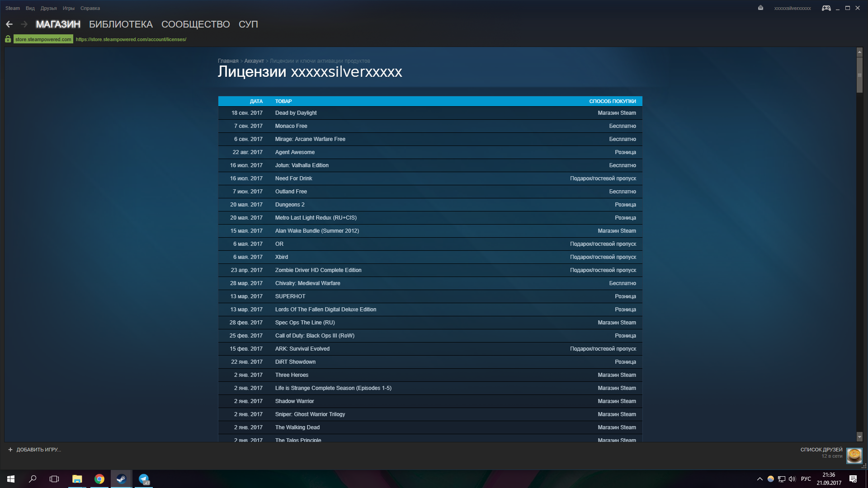Open the network status tray icon
Viewport: 868px width, 488px height.
(x=781, y=479)
